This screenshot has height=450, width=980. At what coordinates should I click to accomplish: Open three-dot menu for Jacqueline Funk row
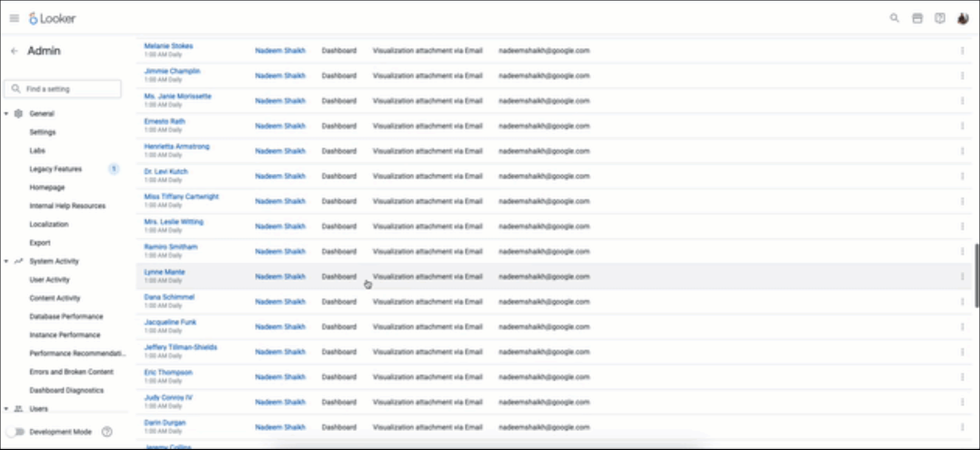962,327
